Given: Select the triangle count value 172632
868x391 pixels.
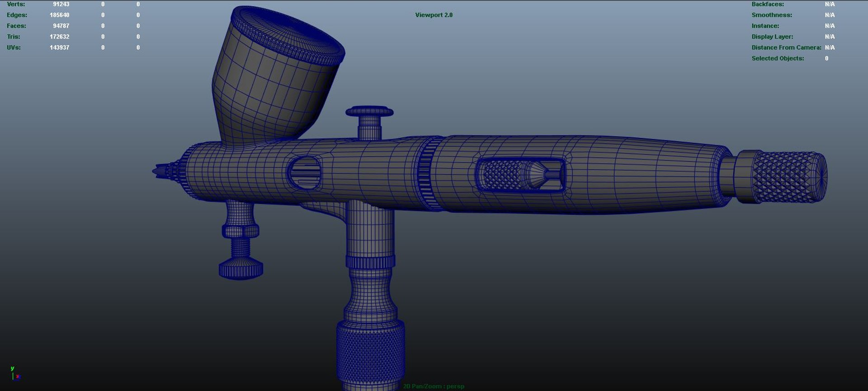Looking at the screenshot, I should (x=59, y=37).
